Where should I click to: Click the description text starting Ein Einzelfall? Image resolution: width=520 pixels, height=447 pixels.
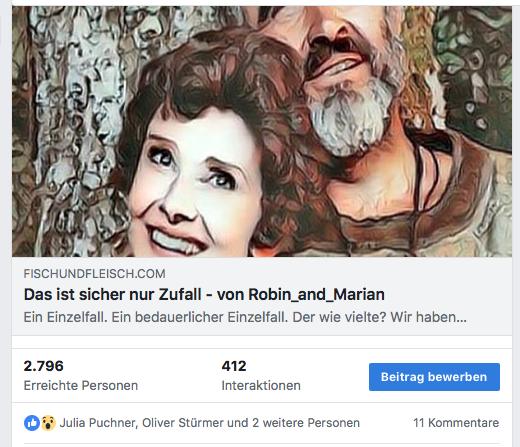pos(245,317)
